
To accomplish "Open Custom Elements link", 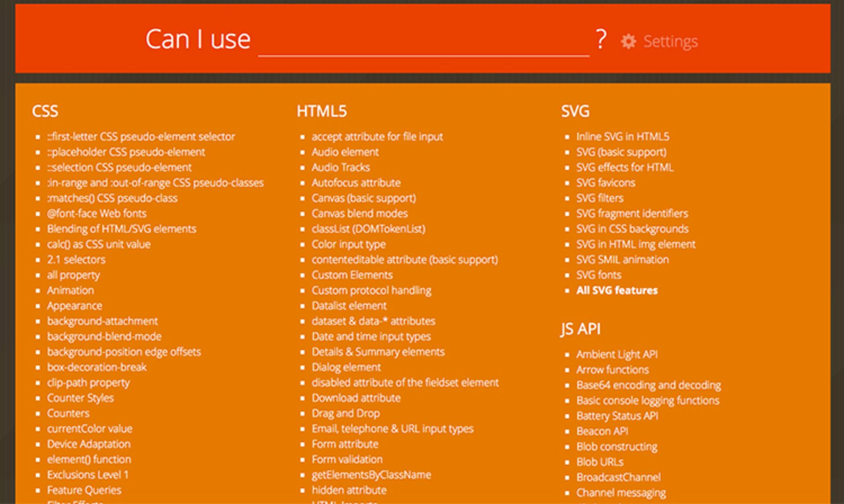I will pos(352,275).
